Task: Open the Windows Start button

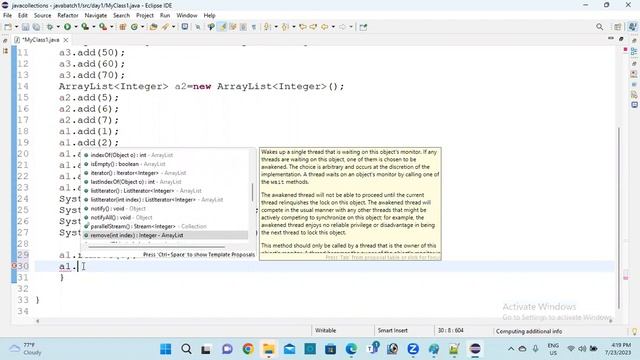Action: 166,349
